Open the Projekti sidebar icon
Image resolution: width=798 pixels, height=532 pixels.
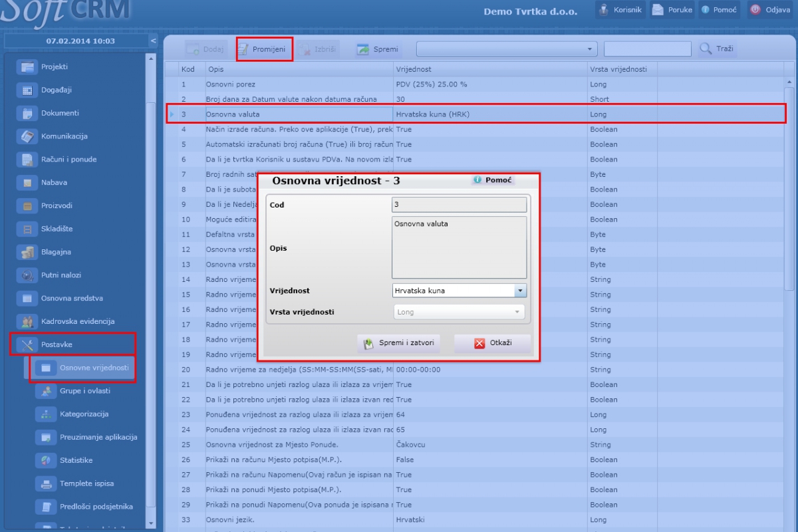click(27, 67)
